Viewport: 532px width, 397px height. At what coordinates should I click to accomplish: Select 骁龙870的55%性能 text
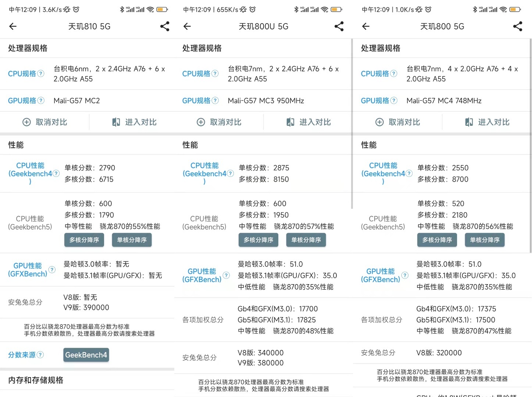(x=130, y=226)
